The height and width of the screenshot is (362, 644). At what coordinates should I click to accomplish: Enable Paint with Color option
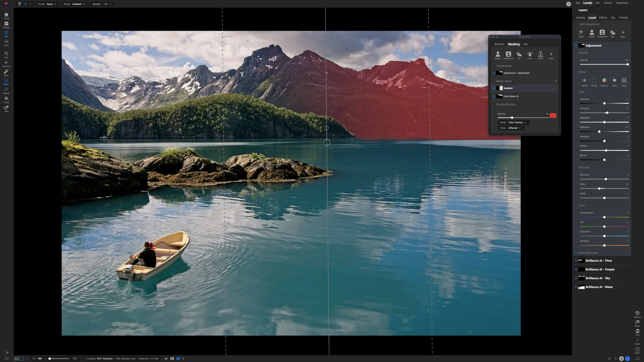pos(576,253)
